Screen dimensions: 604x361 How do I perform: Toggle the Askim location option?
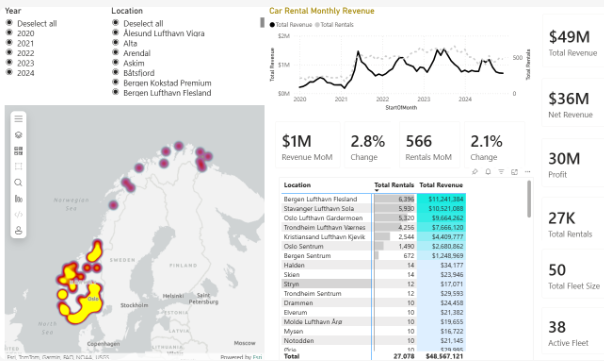point(115,62)
